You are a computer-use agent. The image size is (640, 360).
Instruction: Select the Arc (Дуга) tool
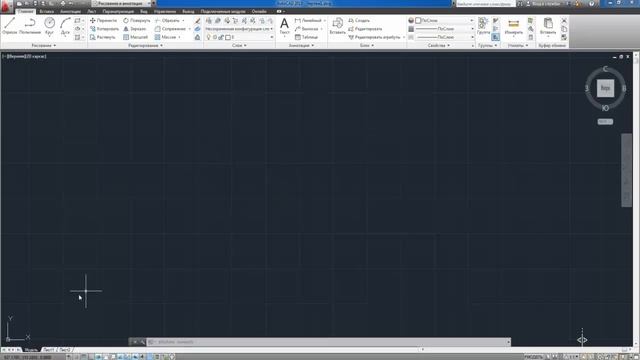click(x=65, y=26)
